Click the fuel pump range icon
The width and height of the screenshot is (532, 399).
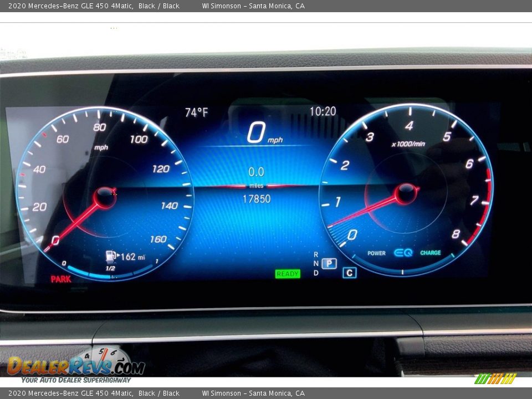point(111,255)
